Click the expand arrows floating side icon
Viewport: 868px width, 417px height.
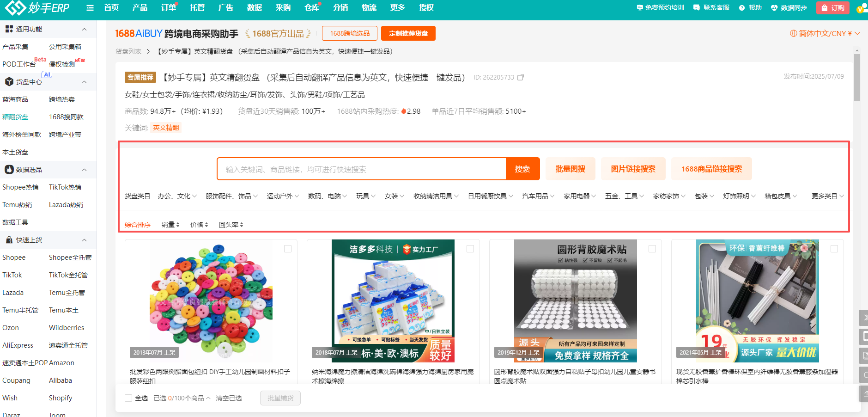(x=863, y=318)
